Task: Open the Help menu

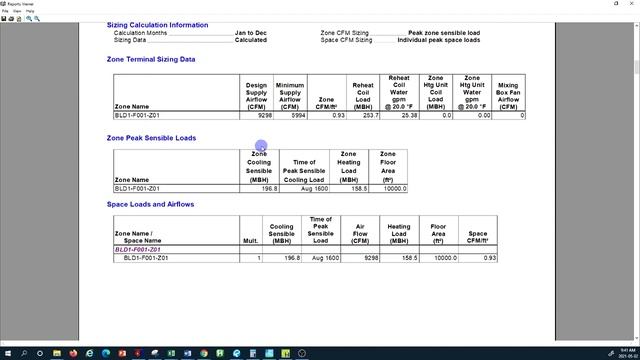Action: click(x=30, y=11)
